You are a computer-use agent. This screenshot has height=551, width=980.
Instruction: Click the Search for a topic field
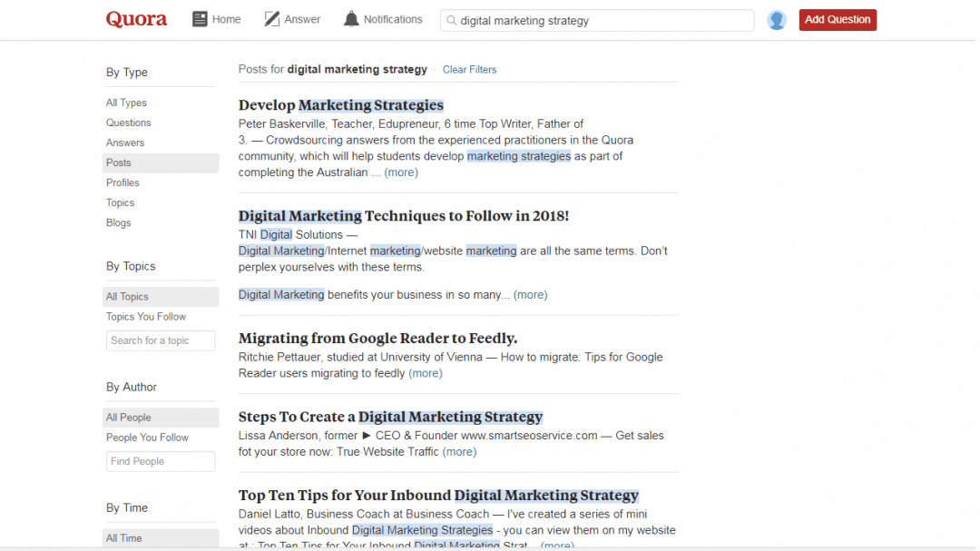(x=161, y=340)
